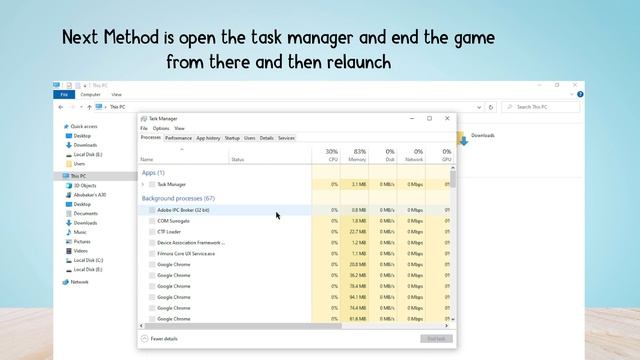Image resolution: width=640 pixels, height=360 pixels.
Task: Click the CTF Loader process icon
Action: pos(152,232)
